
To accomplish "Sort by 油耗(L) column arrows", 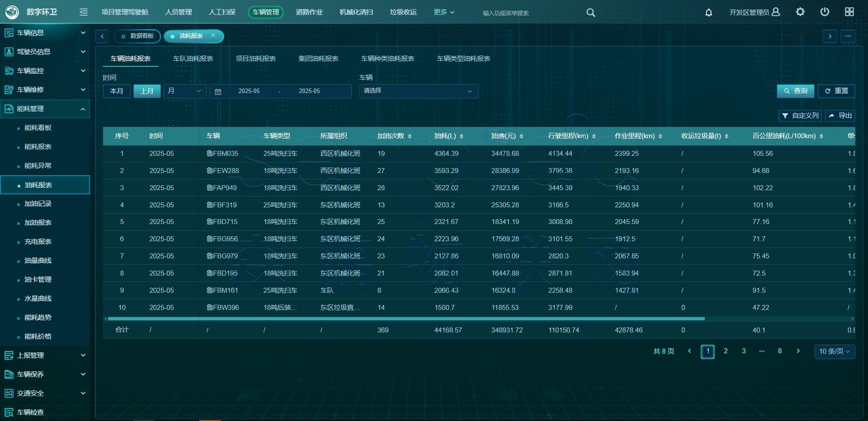I will (x=461, y=136).
